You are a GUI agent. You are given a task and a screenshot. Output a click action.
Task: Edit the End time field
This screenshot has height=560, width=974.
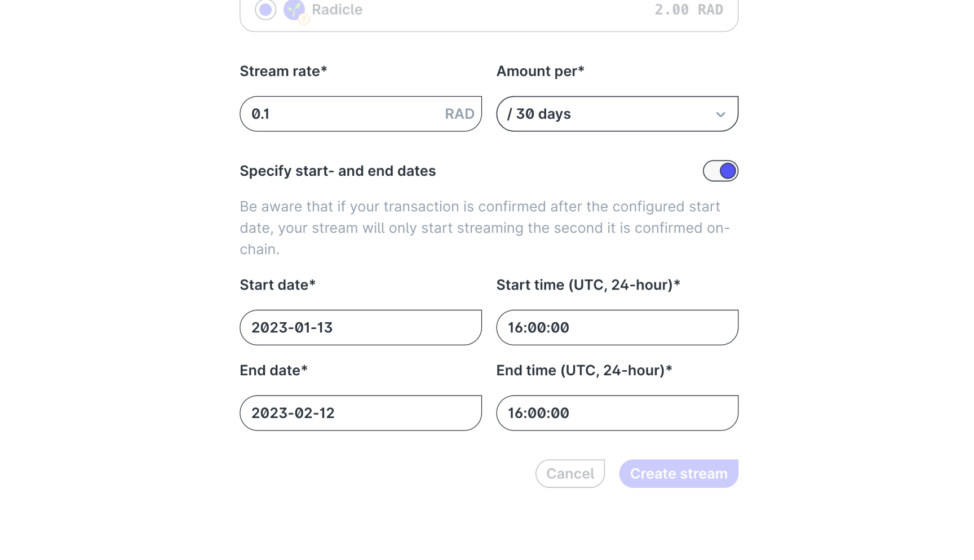[x=617, y=413]
